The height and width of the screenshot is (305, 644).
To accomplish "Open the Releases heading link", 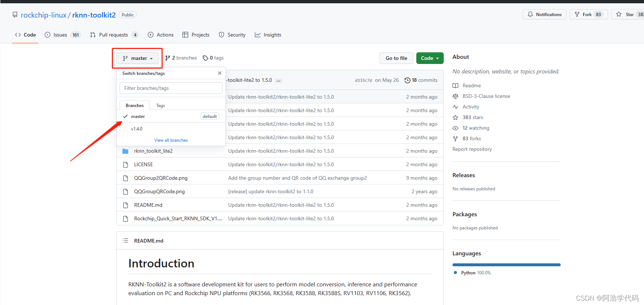I will click(463, 175).
